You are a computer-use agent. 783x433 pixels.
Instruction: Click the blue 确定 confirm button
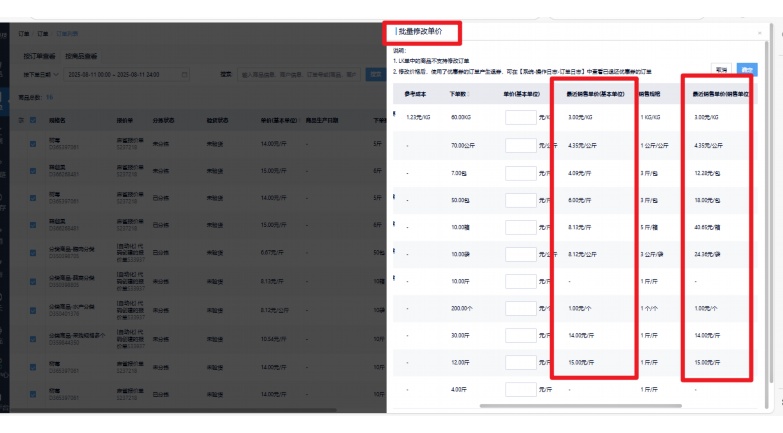pos(747,70)
